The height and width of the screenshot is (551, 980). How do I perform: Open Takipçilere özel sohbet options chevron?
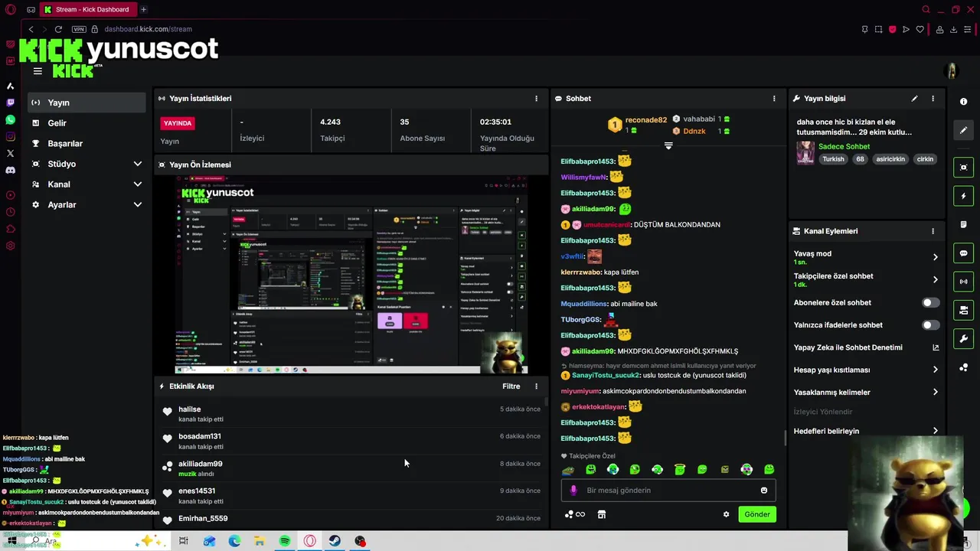pos(935,280)
